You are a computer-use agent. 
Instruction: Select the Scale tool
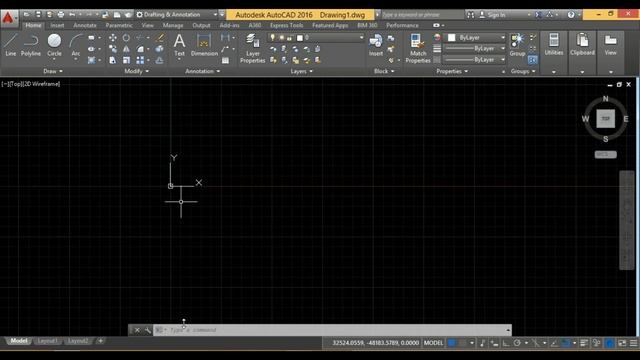126,60
